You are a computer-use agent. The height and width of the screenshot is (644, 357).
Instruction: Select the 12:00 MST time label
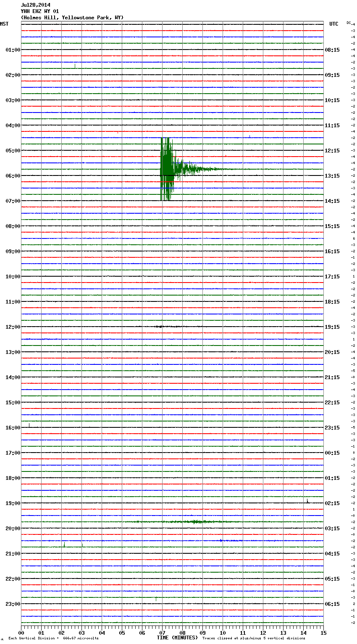[13, 327]
